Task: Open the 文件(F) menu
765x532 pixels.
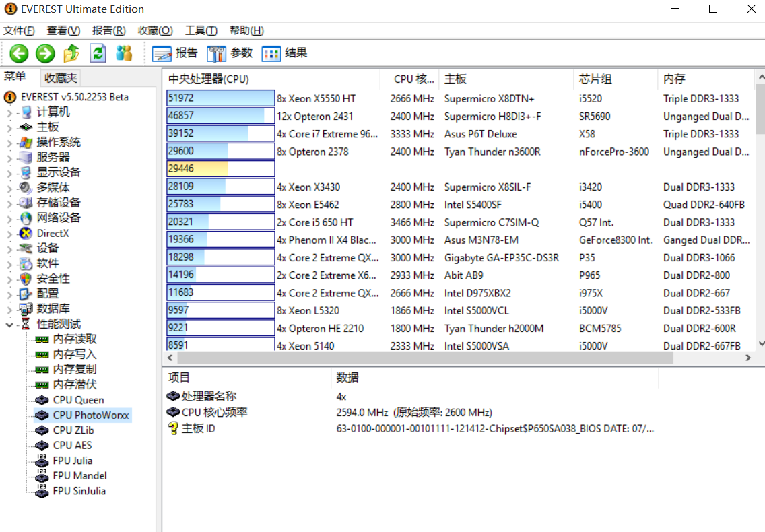Action: point(19,30)
